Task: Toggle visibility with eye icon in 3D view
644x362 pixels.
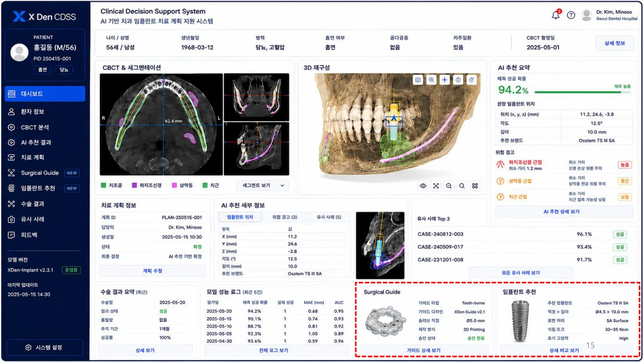Action: (423, 186)
